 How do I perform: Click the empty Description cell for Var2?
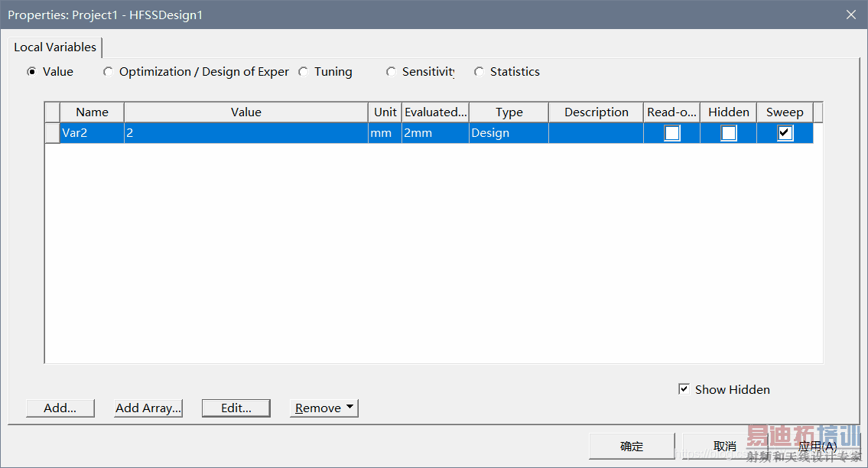(597, 133)
